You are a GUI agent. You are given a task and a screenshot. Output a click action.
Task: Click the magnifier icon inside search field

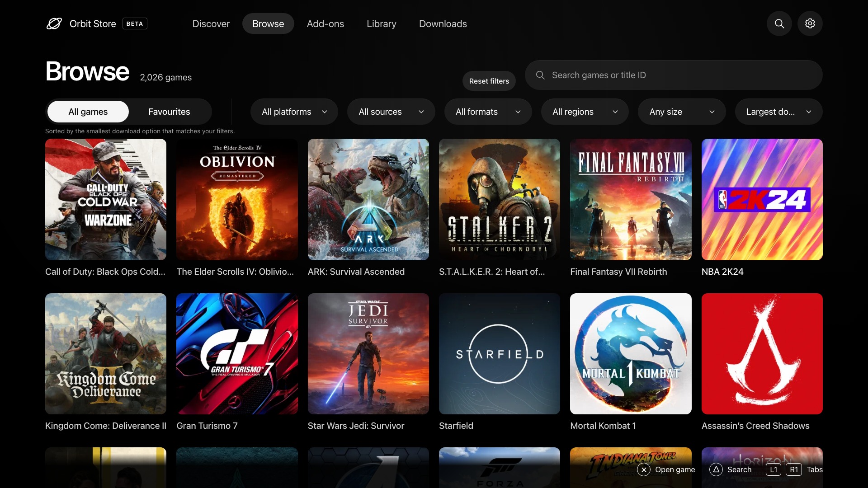coord(540,75)
